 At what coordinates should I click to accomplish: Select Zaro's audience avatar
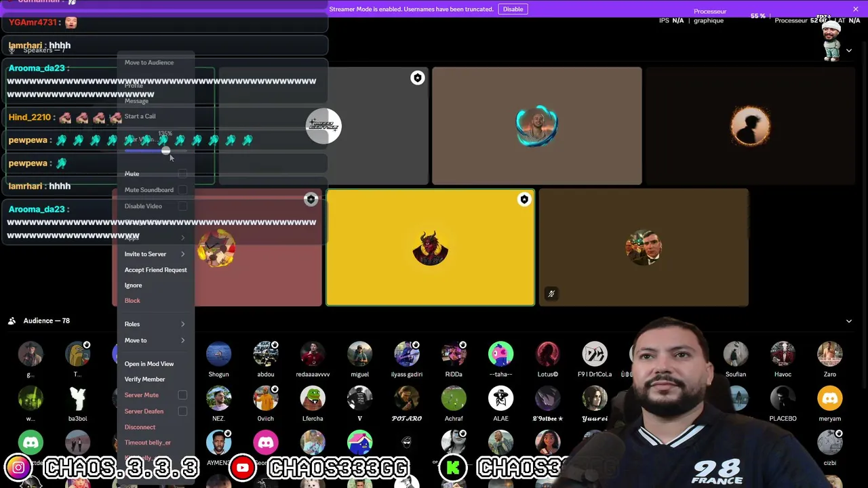(x=830, y=354)
